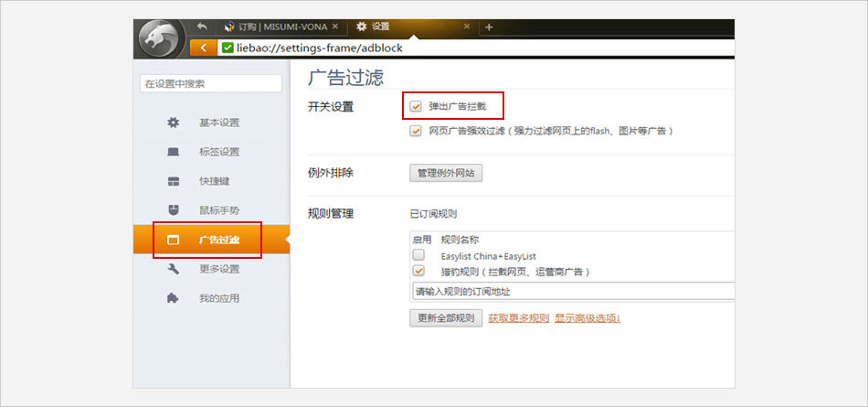Screen dimensions: 868x407
Task: Click the 获取更多规则 link
Action: (x=518, y=318)
